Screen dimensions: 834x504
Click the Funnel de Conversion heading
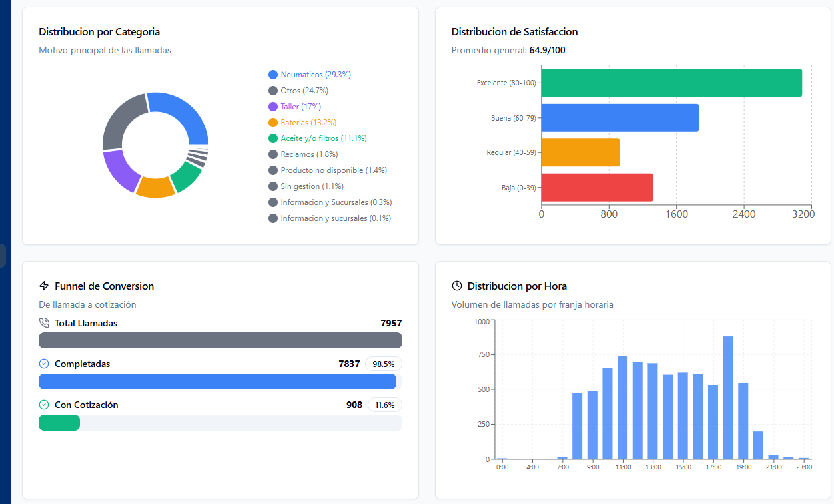(104, 286)
